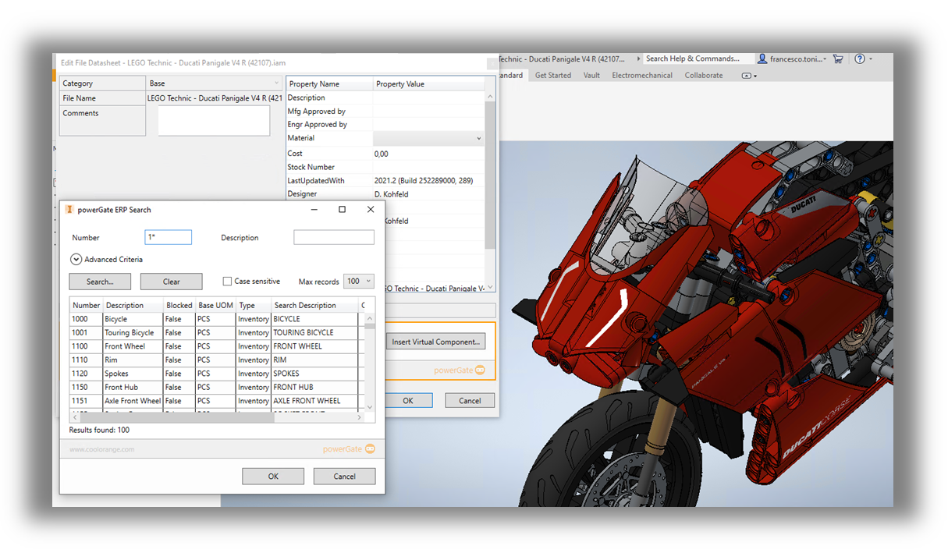
Task: Expand the Advanced Criteria section
Action: click(76, 260)
